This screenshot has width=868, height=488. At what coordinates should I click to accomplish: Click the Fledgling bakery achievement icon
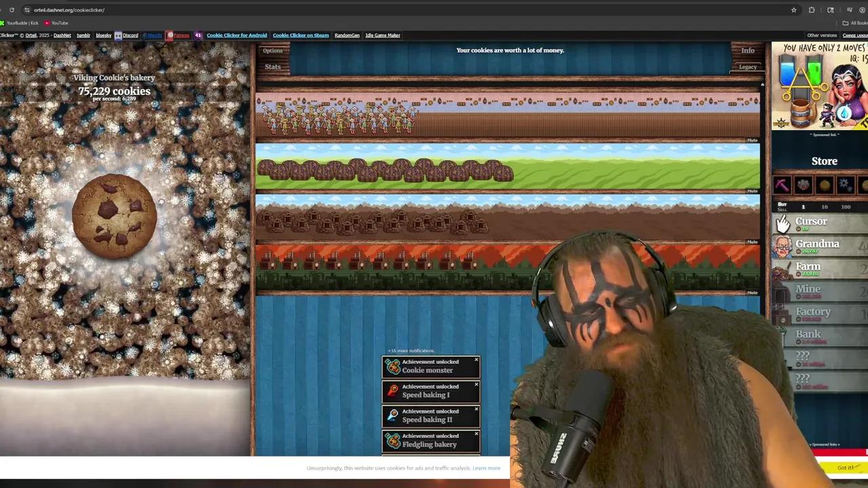[393, 441]
